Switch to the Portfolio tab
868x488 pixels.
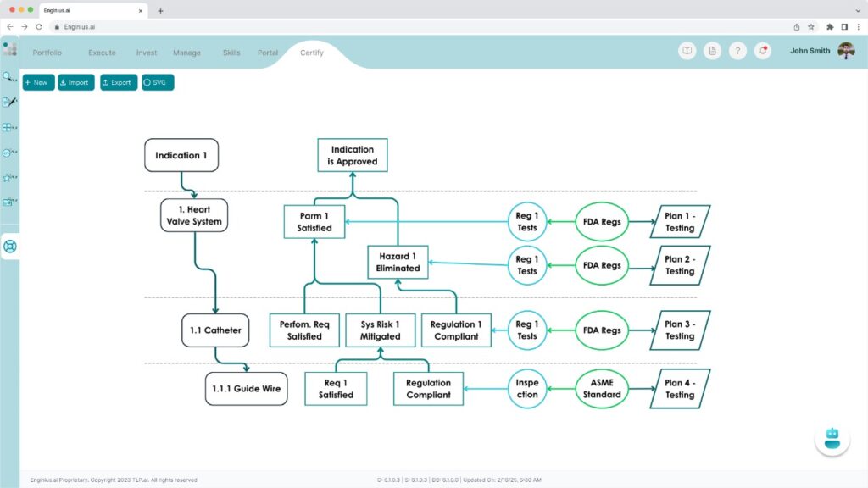click(x=47, y=53)
